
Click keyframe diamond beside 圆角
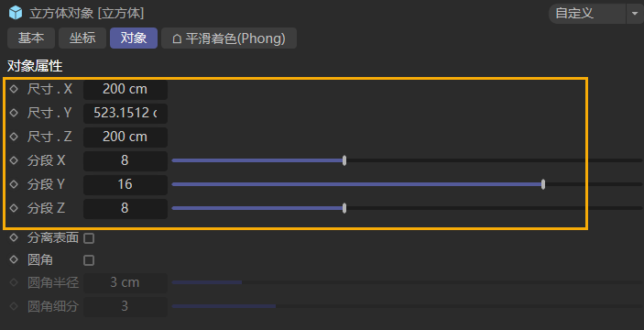14,259
